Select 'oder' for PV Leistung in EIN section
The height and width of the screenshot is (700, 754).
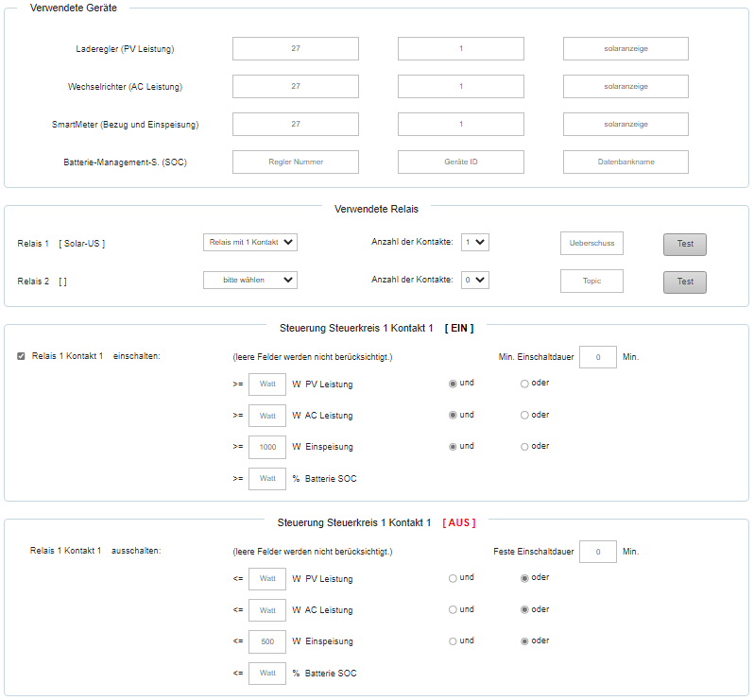(x=524, y=384)
